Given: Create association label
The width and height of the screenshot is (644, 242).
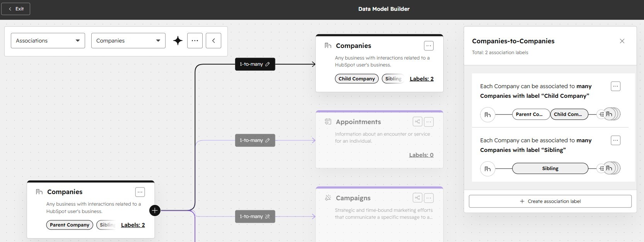Looking at the screenshot, I should (550, 201).
